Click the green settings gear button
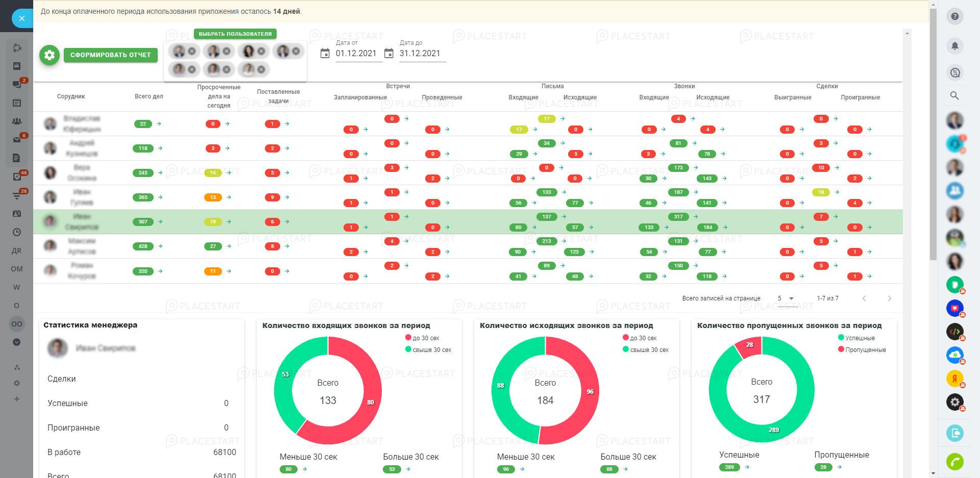The width and height of the screenshot is (980, 478). [x=50, y=55]
